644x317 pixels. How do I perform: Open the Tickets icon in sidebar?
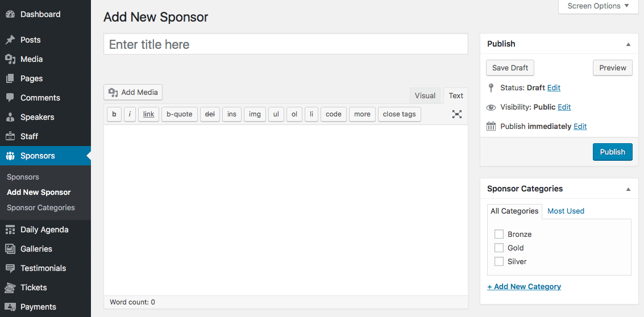[10, 287]
